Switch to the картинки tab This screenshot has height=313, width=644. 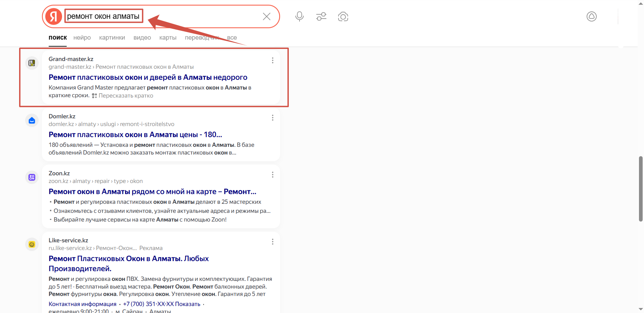pos(112,38)
